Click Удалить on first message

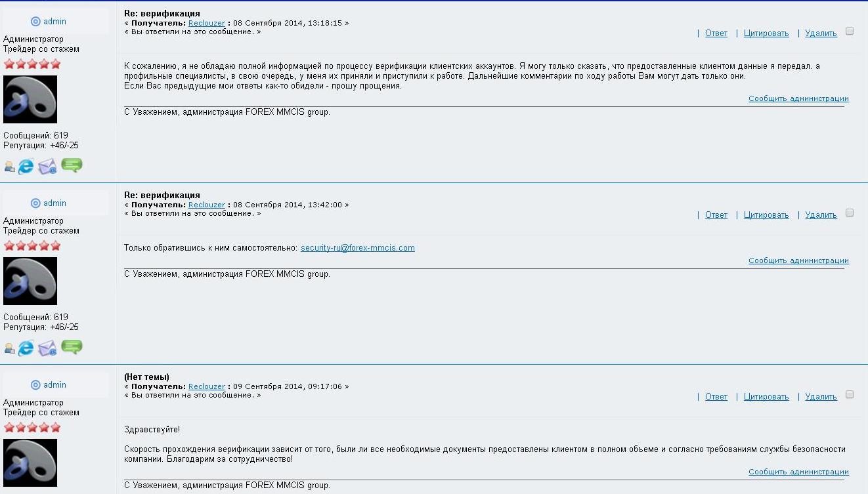pyautogui.click(x=821, y=33)
